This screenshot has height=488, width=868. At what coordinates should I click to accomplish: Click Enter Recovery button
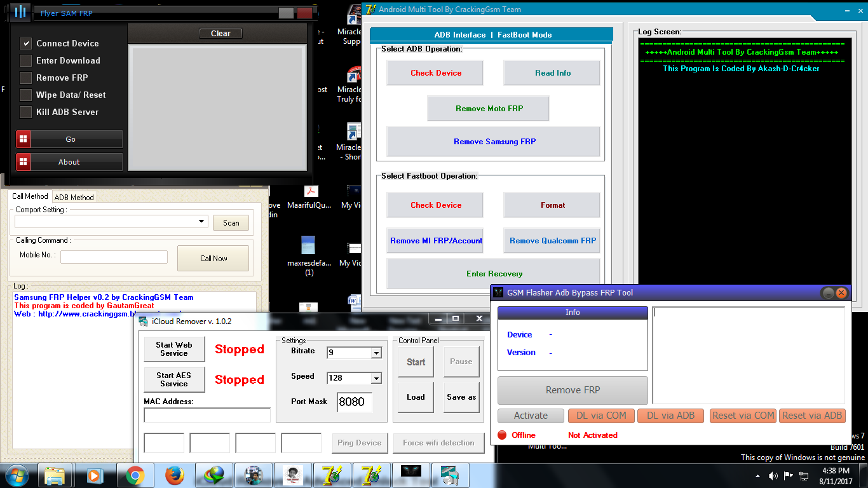[494, 274]
